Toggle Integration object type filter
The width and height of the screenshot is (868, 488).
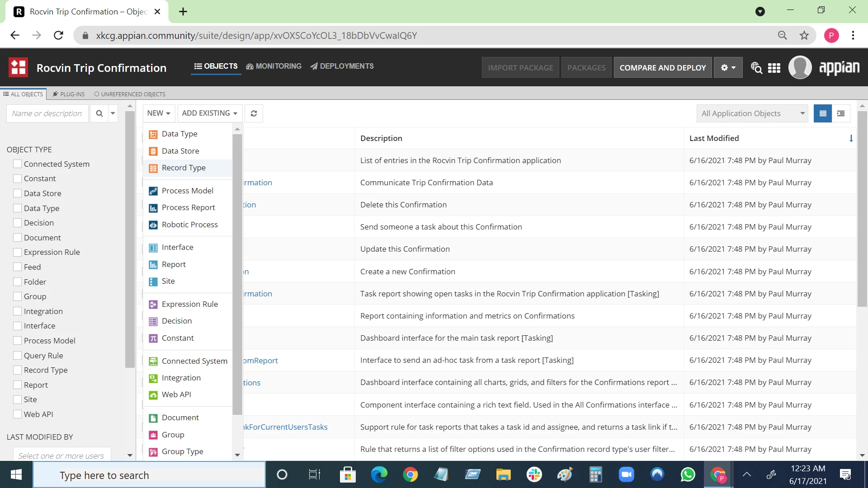(x=17, y=311)
